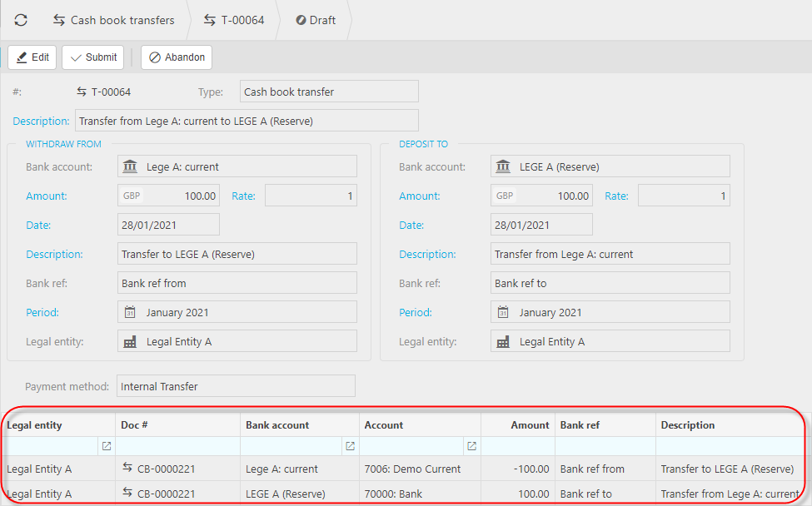This screenshot has width=812, height=506.
Task: Click the deposit Date field 28/01/2021
Action: pos(541,225)
